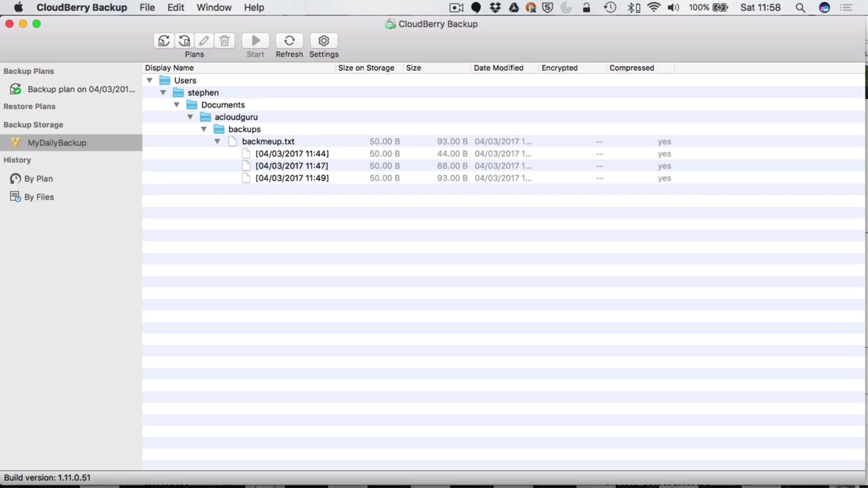
Task: Open the Google Drive menu bar icon
Action: tap(513, 7)
